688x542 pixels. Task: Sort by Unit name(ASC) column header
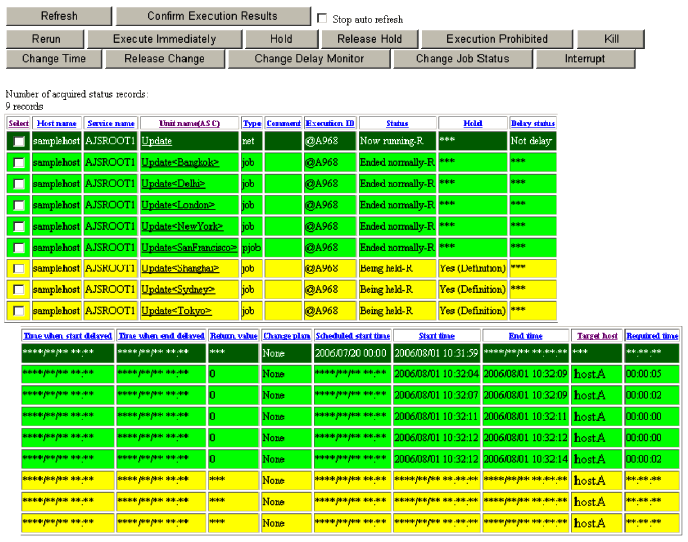click(x=188, y=123)
